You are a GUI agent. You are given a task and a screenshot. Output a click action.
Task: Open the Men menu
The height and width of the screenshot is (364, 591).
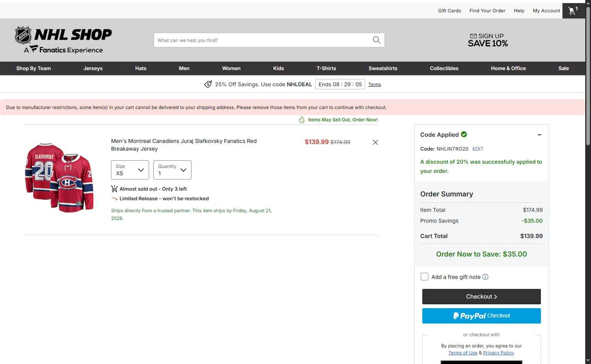184,68
